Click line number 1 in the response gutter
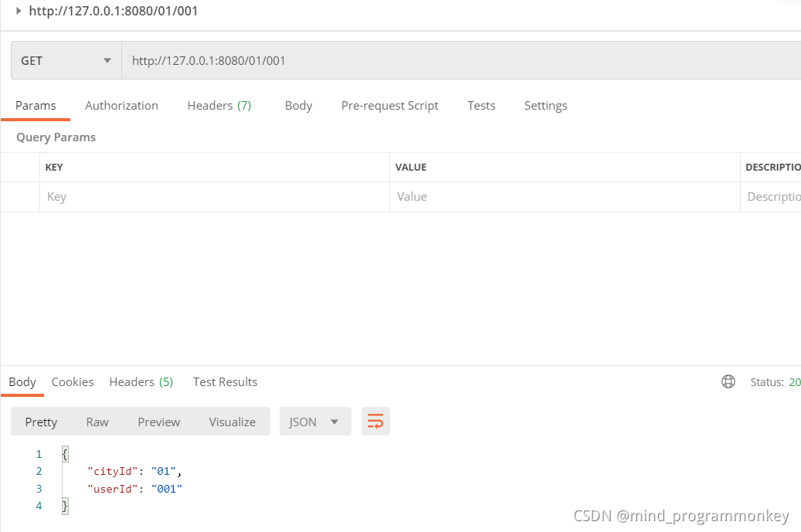Screen dimensions: 801x532 (x=39, y=454)
